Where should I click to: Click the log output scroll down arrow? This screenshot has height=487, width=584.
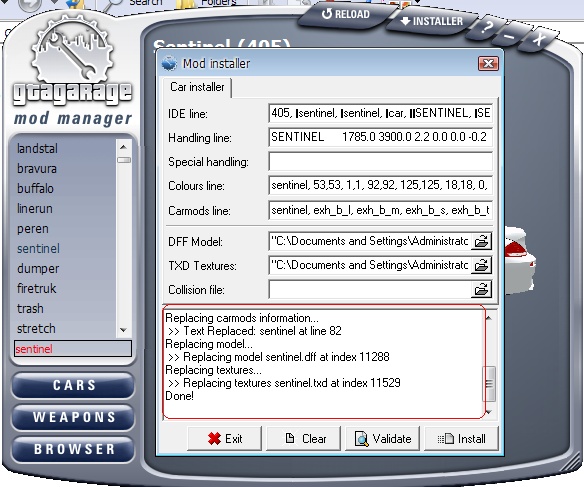pyautogui.click(x=489, y=412)
